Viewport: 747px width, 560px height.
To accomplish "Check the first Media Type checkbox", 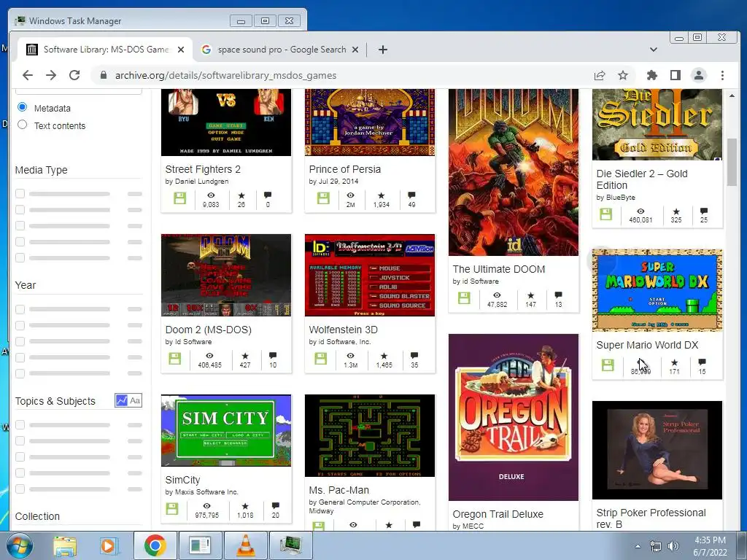I will click(20, 193).
